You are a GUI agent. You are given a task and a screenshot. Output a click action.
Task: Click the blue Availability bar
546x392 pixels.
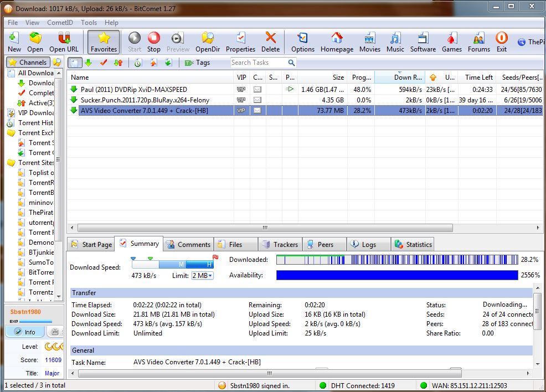(397, 275)
